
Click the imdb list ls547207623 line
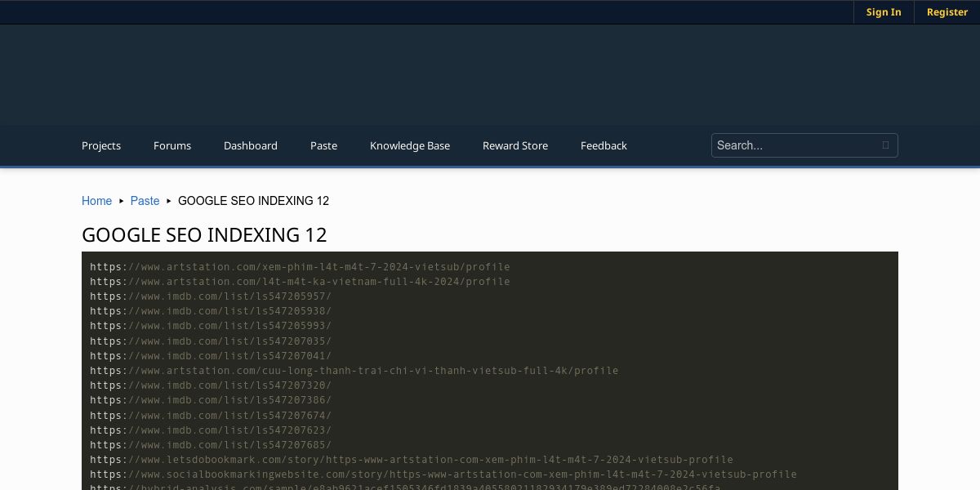point(211,430)
